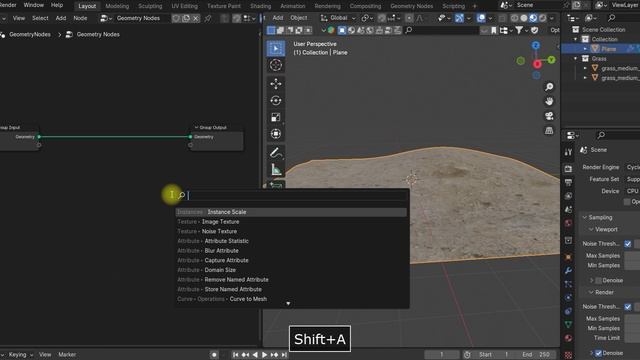Switch perspective/orthographic with the grid icon
Image resolution: width=640 pixels, height=360 pixels.
pyautogui.click(x=549, y=131)
